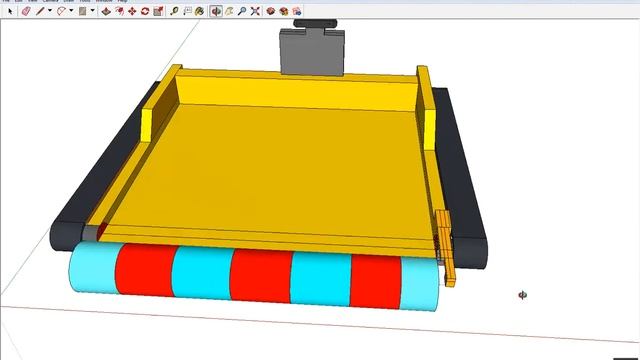Click the last toolbar icon after Extension Warehouse
The width and height of the screenshot is (640, 360).
click(297, 11)
